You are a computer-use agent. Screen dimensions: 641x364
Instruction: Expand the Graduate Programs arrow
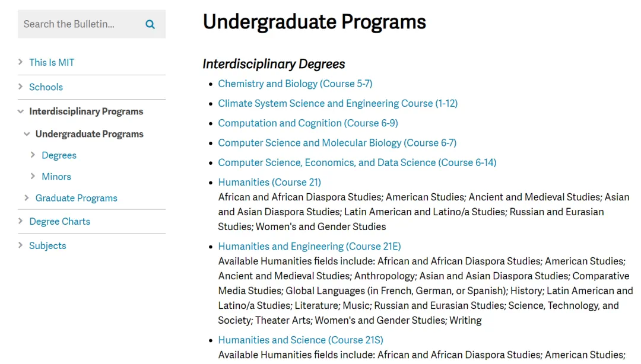coord(27,198)
